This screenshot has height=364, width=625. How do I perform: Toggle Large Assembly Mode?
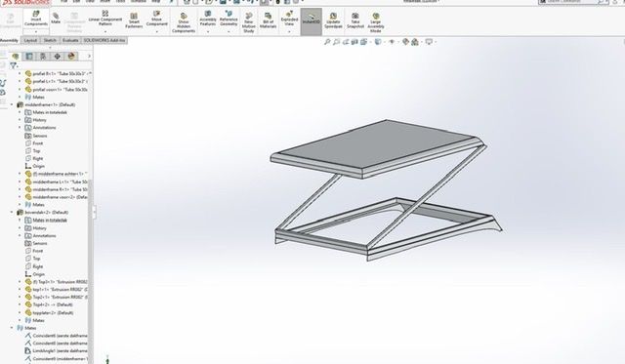coord(375,22)
